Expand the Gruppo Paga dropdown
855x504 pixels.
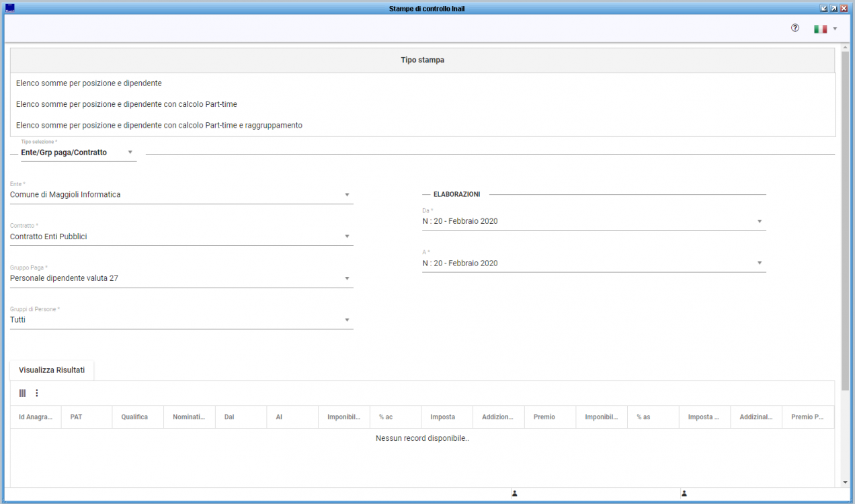click(x=347, y=278)
